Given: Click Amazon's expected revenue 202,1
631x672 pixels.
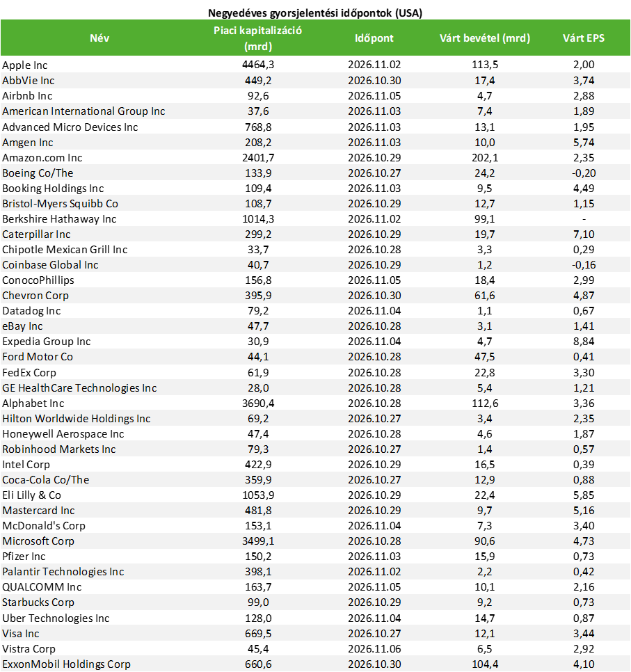Looking at the screenshot, I should [x=485, y=158].
